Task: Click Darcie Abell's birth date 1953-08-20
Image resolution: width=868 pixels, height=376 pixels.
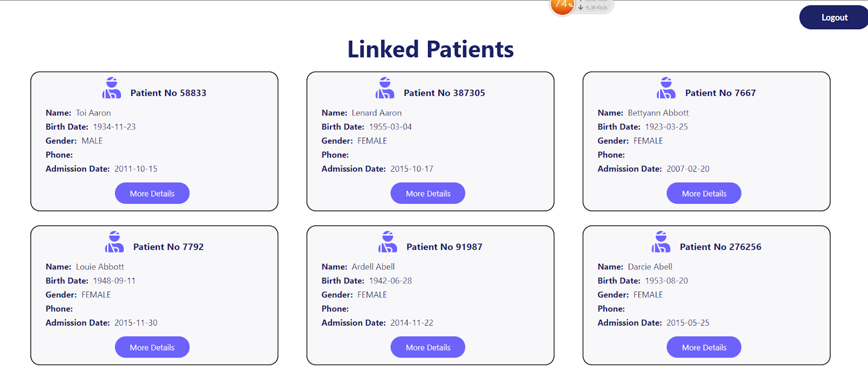Action: click(666, 281)
